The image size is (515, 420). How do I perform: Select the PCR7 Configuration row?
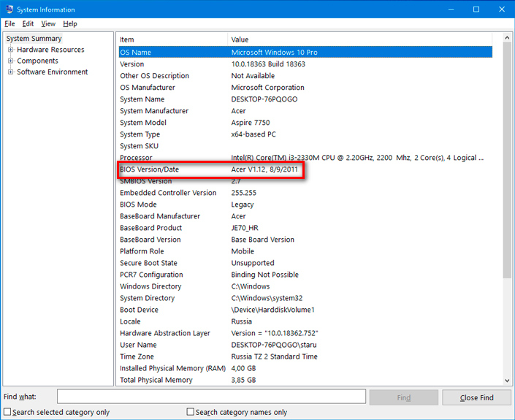pyautogui.click(x=305, y=275)
